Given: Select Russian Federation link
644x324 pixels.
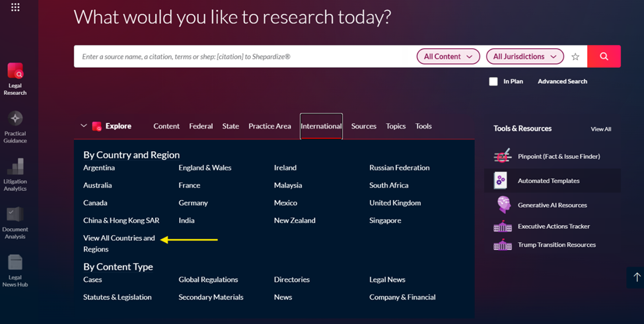Looking at the screenshot, I should (x=399, y=168).
